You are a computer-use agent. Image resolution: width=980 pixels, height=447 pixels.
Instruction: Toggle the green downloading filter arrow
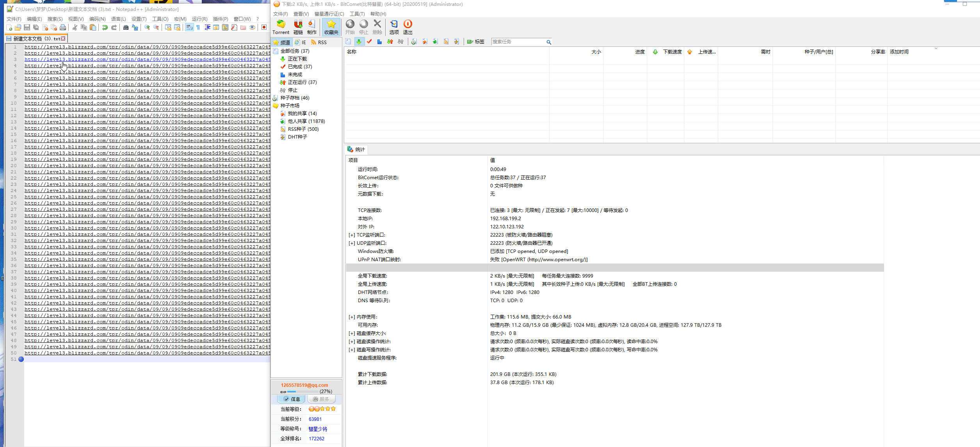(x=359, y=42)
